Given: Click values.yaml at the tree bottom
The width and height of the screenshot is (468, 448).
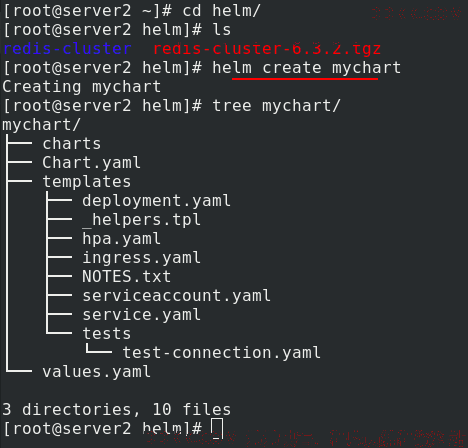Looking at the screenshot, I should pos(96,372).
